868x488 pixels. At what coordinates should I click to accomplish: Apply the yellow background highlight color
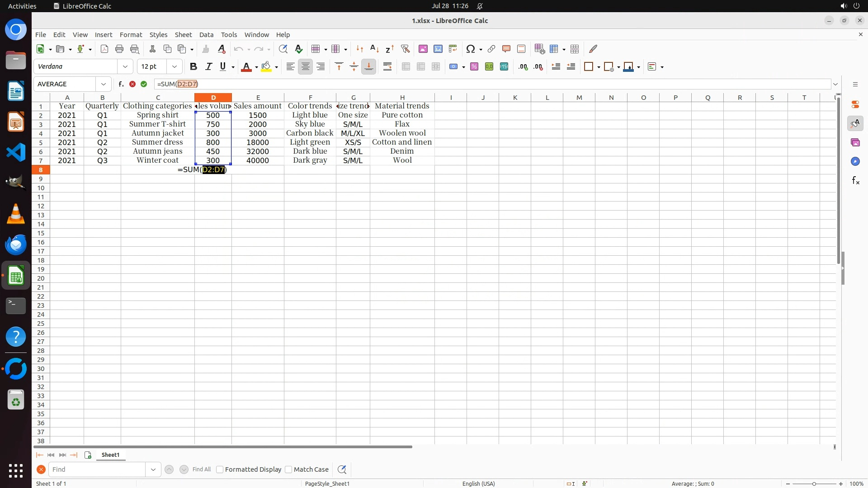pos(266,67)
